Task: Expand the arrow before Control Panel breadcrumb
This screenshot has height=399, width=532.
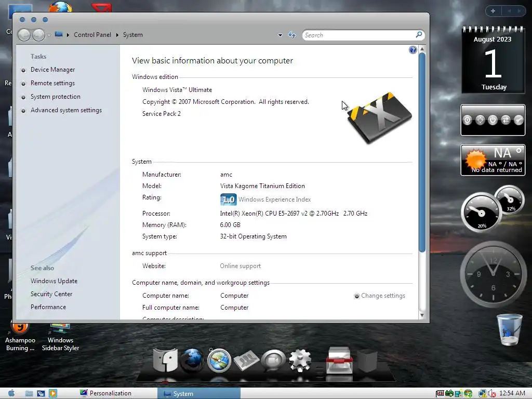Action: [68, 35]
